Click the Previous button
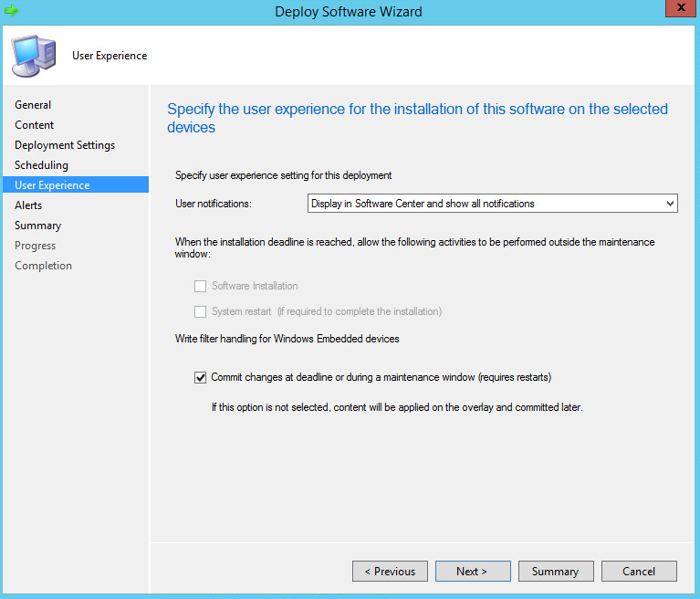The height and width of the screenshot is (599, 700). 390,572
